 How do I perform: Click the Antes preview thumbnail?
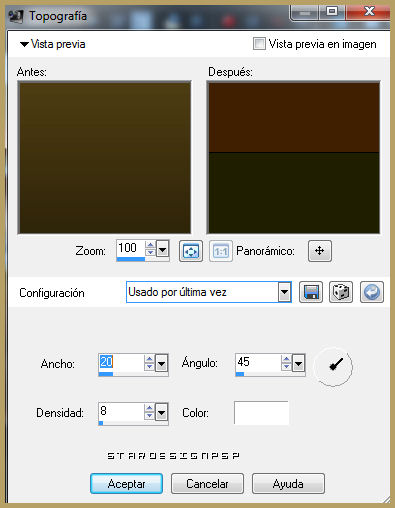(105, 157)
